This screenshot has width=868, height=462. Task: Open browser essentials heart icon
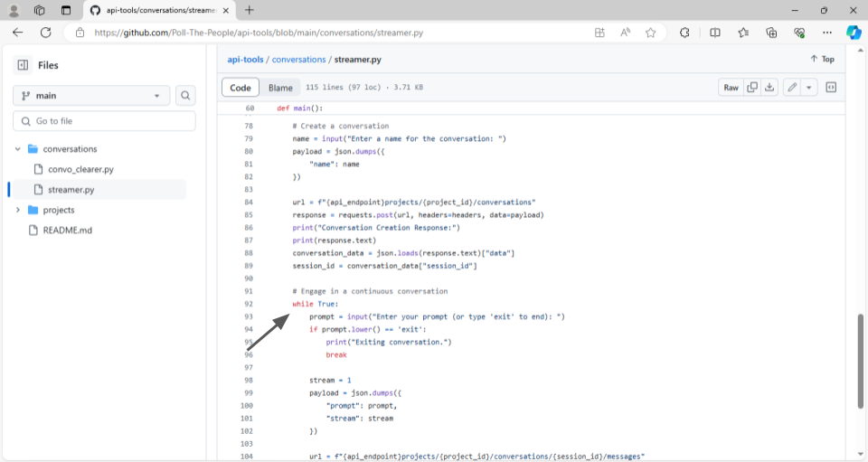tap(799, 33)
